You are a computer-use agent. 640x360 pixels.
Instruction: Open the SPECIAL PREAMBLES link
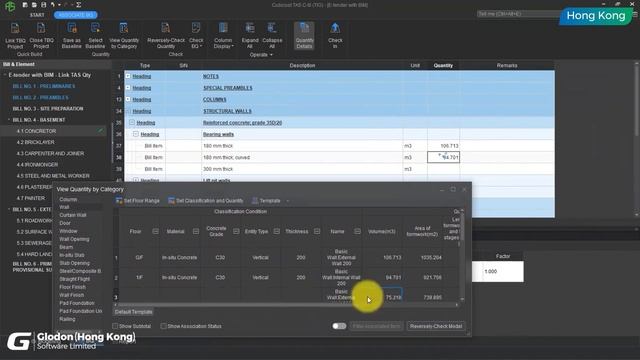tap(227, 88)
